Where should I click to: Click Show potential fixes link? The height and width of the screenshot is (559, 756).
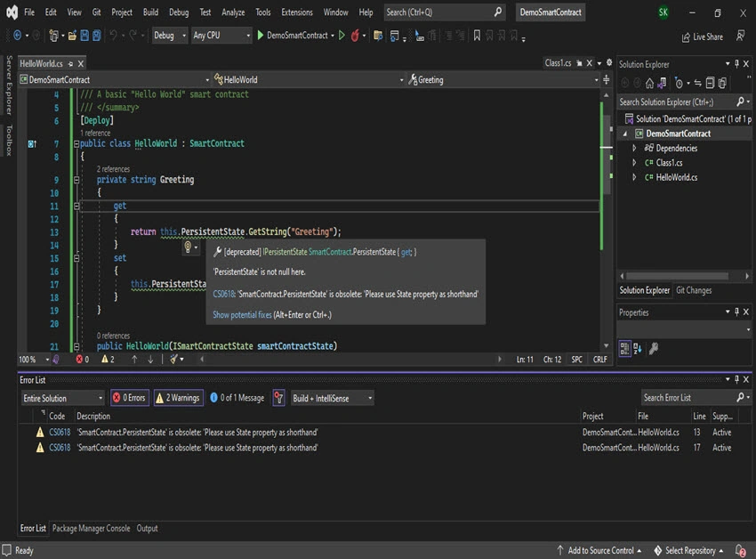[242, 315]
